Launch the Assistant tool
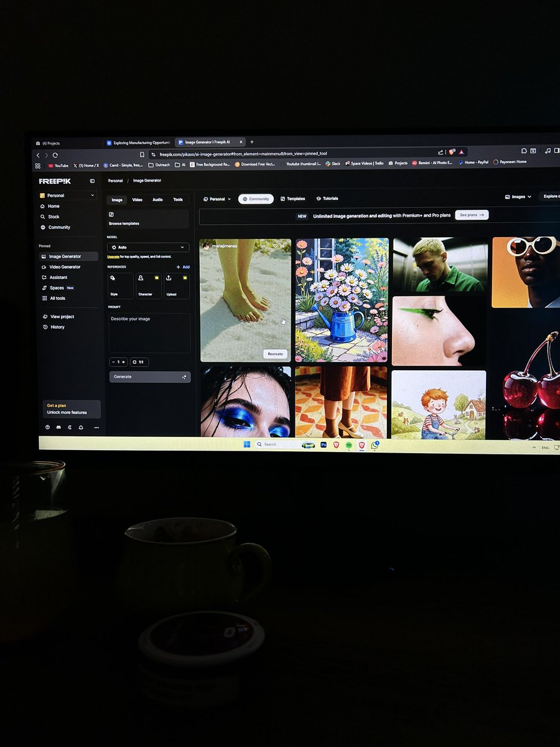 coord(61,277)
